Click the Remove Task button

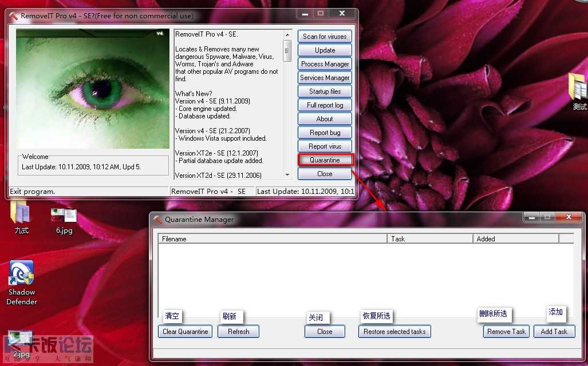point(506,332)
